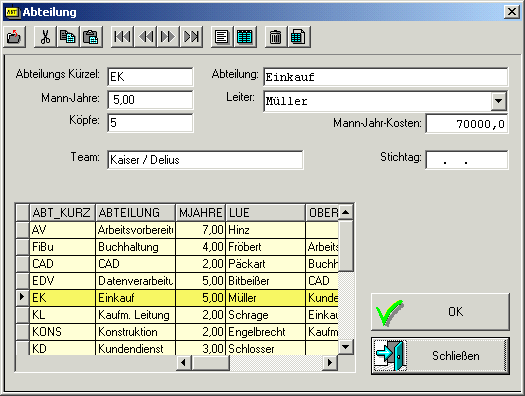
Task: Switch to form view icon
Action: coord(222,37)
